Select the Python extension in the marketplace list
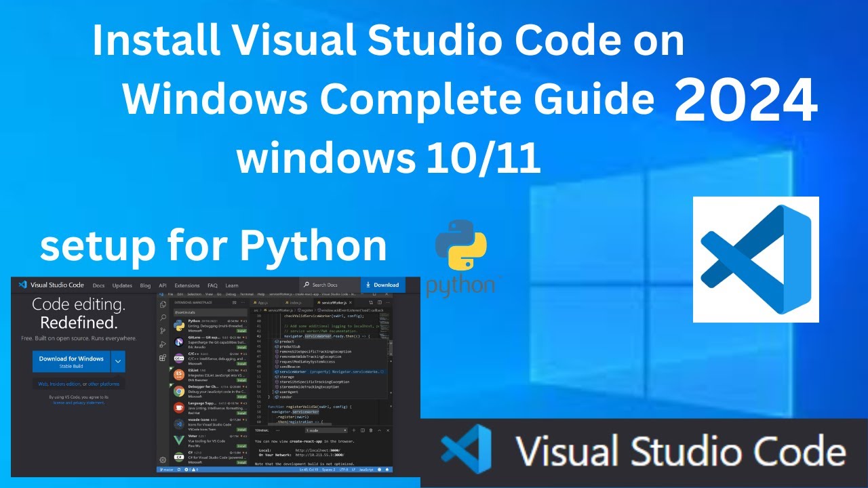The width and height of the screenshot is (868, 488). pos(210,325)
